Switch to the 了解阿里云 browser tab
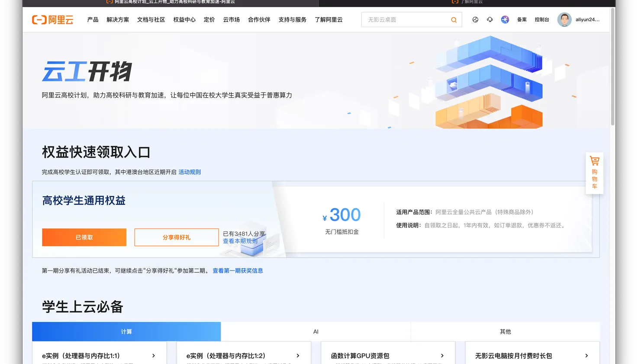This screenshot has height=364, width=638. pyautogui.click(x=467, y=2)
